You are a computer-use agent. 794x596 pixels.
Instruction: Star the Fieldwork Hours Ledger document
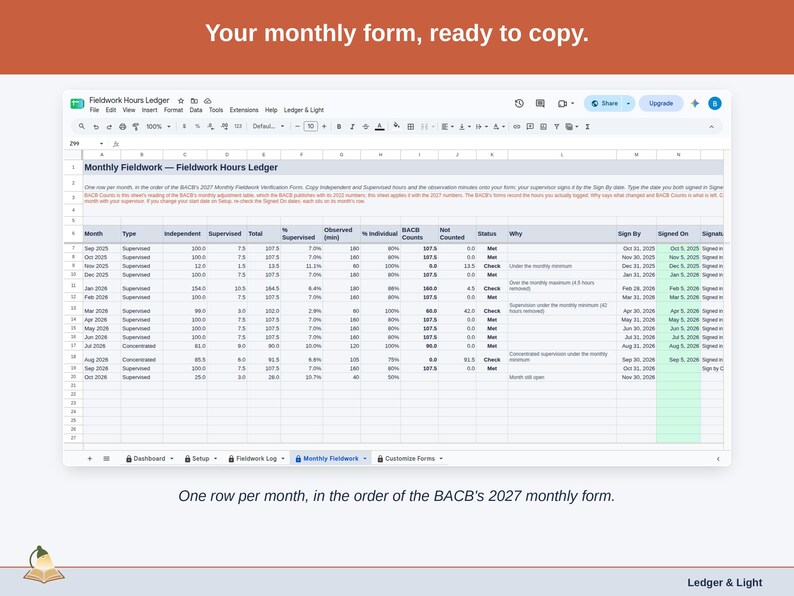(x=181, y=101)
